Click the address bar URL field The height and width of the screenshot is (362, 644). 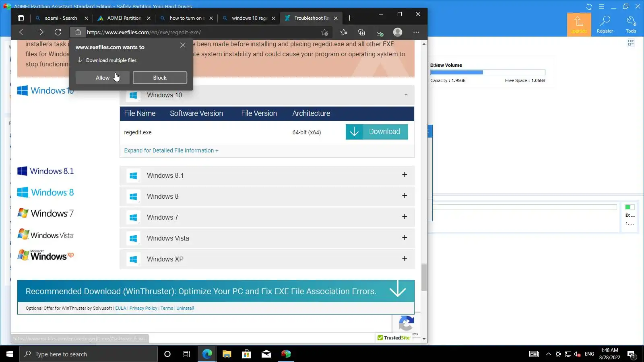point(201,32)
